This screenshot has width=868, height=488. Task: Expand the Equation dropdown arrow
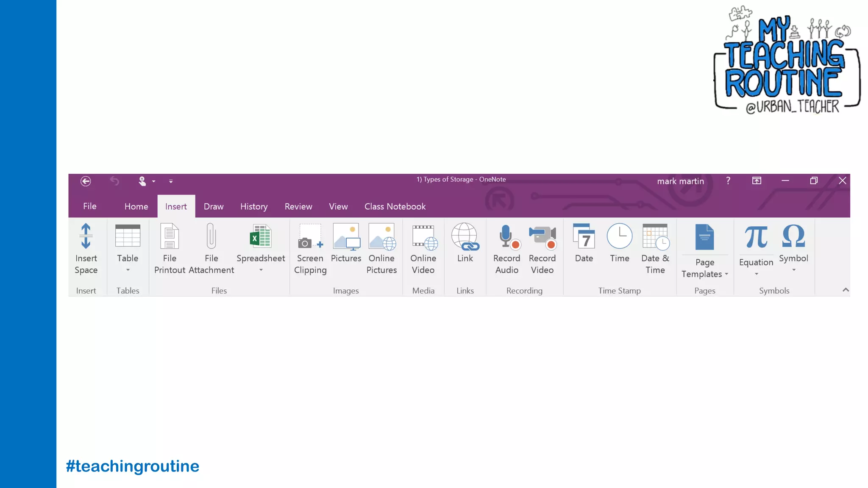pyautogui.click(x=756, y=274)
